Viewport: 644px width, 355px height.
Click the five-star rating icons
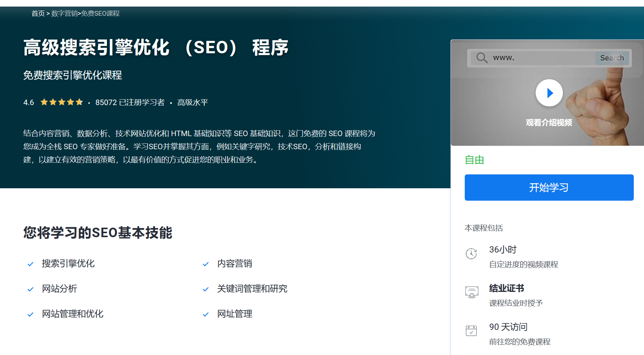point(62,102)
